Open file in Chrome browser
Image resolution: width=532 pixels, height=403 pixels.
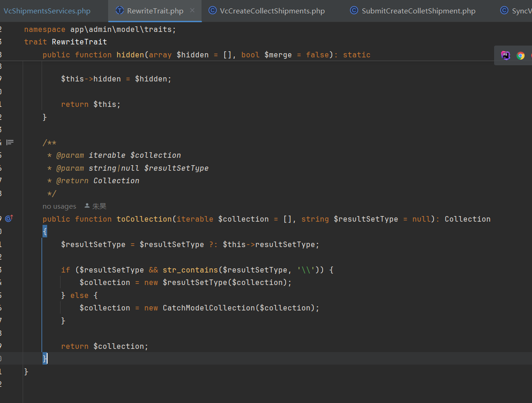coord(520,56)
